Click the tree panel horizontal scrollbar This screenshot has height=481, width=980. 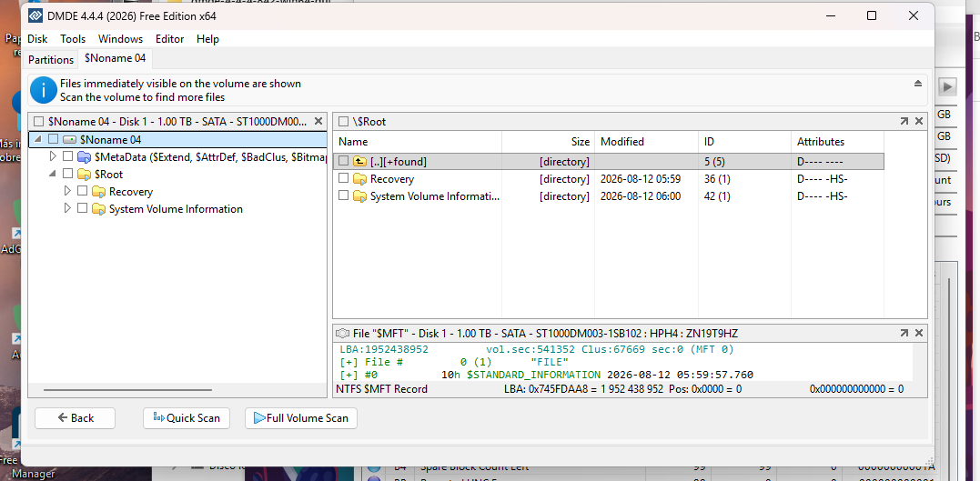click(127, 390)
